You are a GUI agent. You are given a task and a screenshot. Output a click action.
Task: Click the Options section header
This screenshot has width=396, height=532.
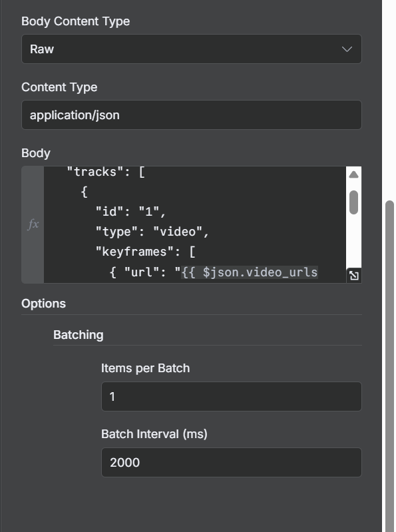point(43,304)
